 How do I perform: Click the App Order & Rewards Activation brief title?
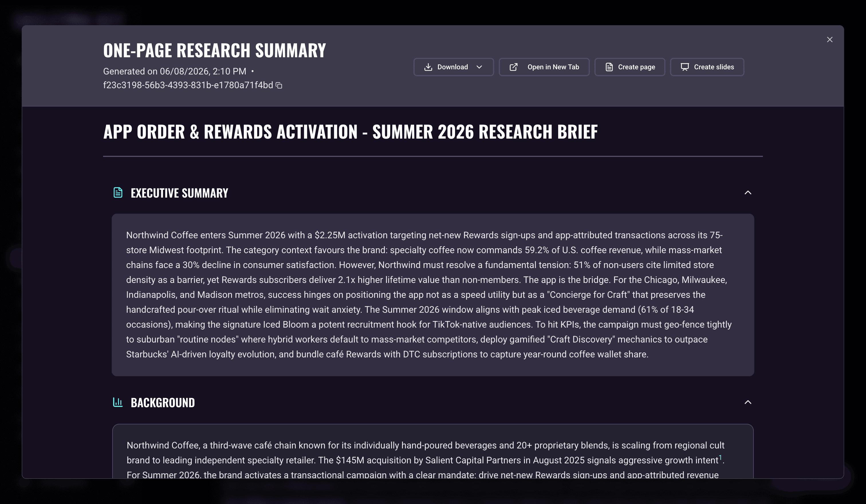pyautogui.click(x=351, y=132)
